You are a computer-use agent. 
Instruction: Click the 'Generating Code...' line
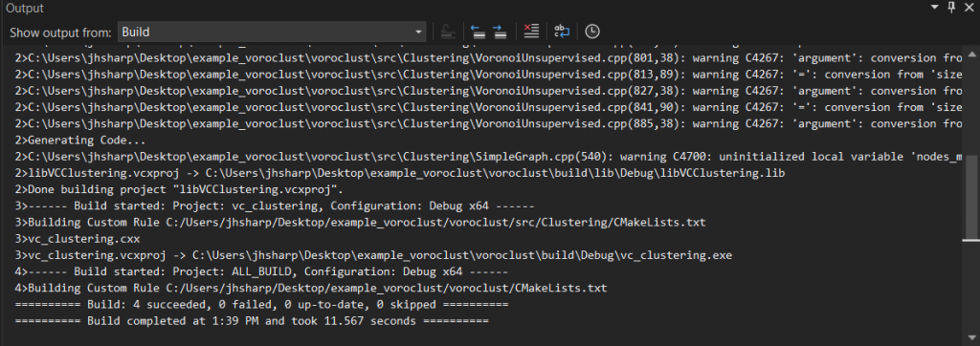80,140
